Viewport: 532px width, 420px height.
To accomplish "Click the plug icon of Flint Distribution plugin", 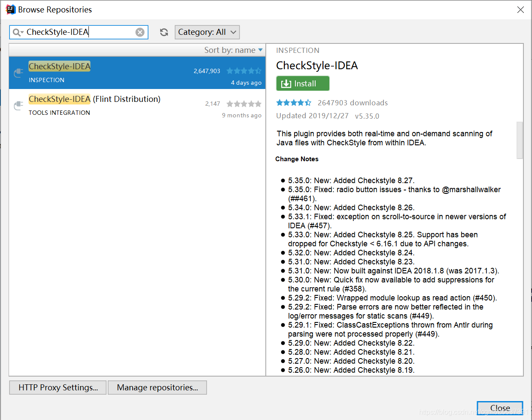I will tap(18, 105).
